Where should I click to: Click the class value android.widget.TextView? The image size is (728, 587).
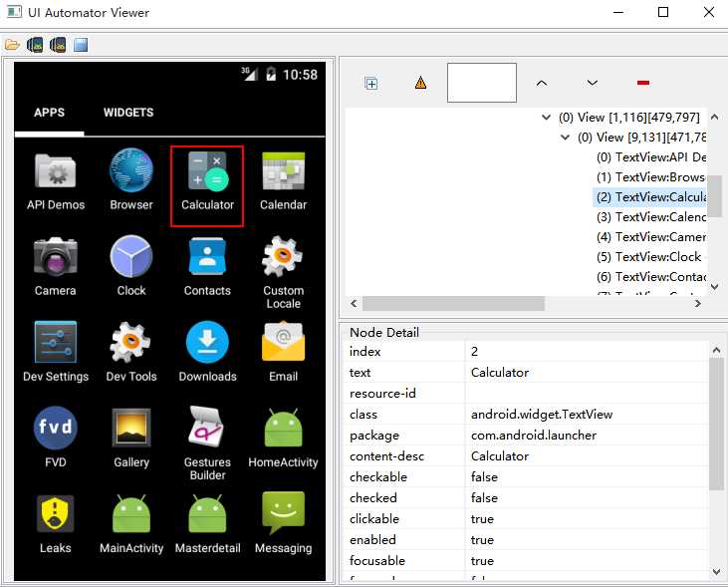(x=542, y=415)
